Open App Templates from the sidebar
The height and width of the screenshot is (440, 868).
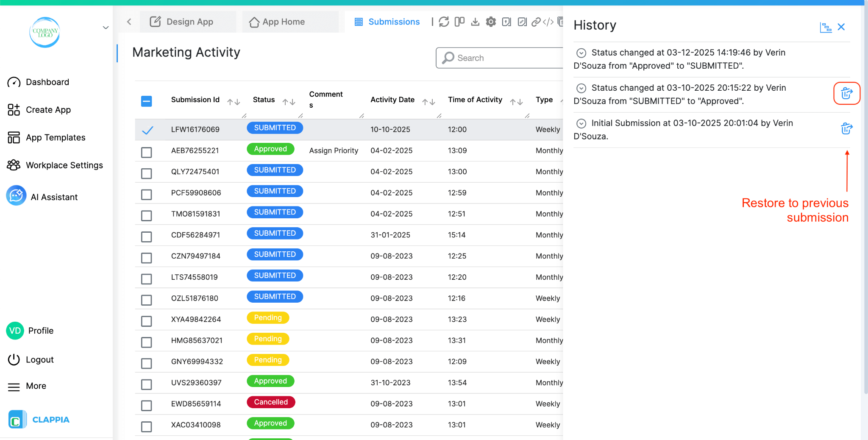(x=55, y=137)
